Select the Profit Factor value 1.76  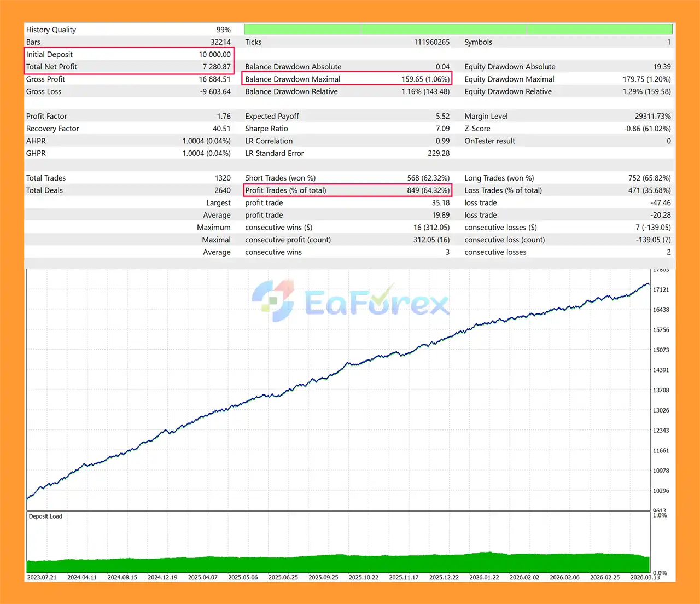tap(223, 117)
